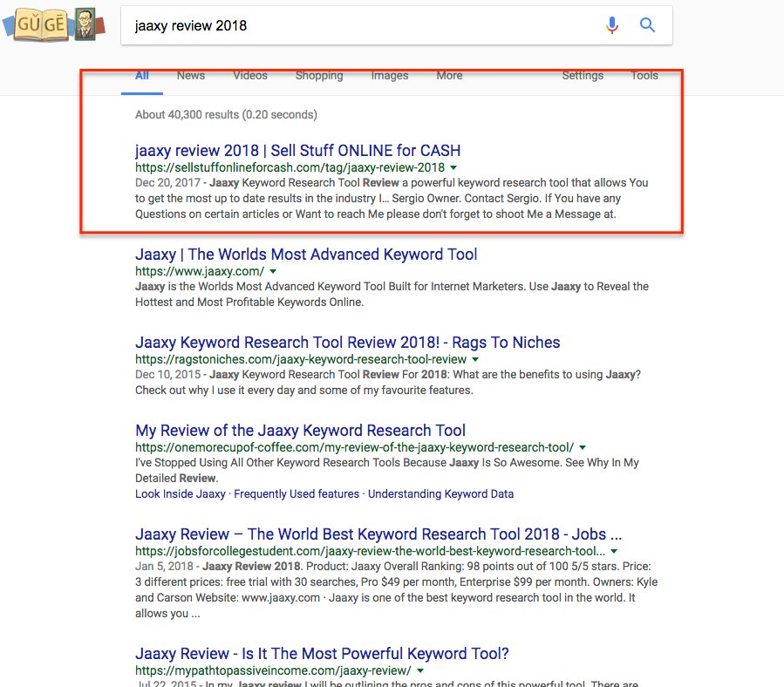Expand arrow next to www.jaaxy.com URL
The height and width of the screenshot is (687, 784).
(273, 271)
